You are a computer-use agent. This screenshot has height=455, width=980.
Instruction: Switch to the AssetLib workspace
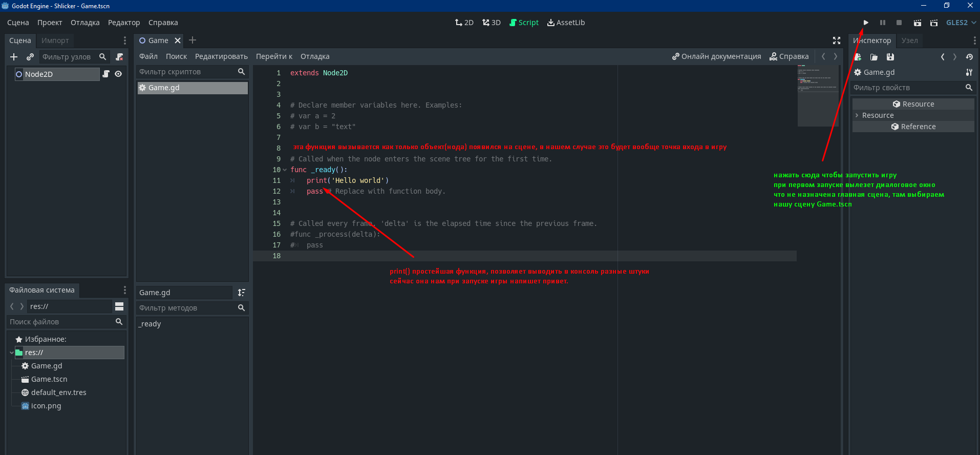point(566,23)
